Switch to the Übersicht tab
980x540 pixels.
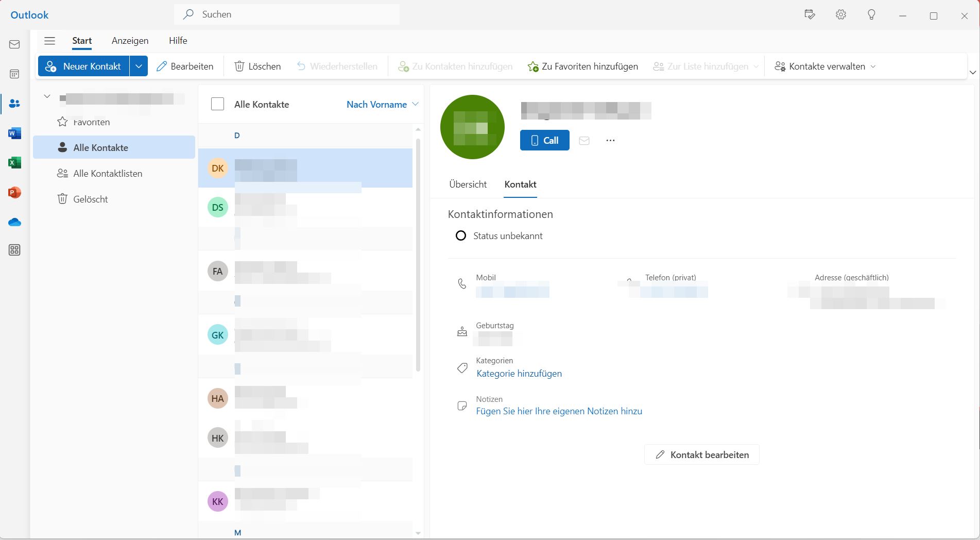pyautogui.click(x=468, y=184)
